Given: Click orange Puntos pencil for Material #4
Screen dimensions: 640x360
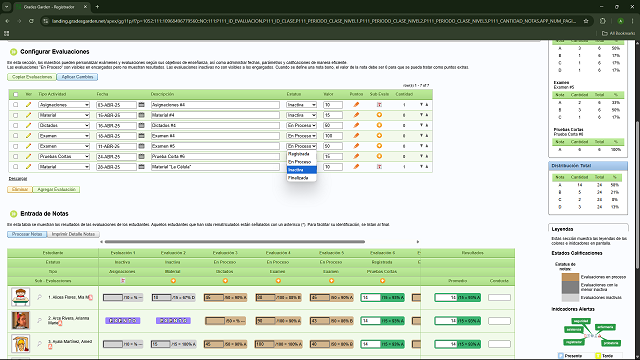Looking at the screenshot, I should coord(356,115).
